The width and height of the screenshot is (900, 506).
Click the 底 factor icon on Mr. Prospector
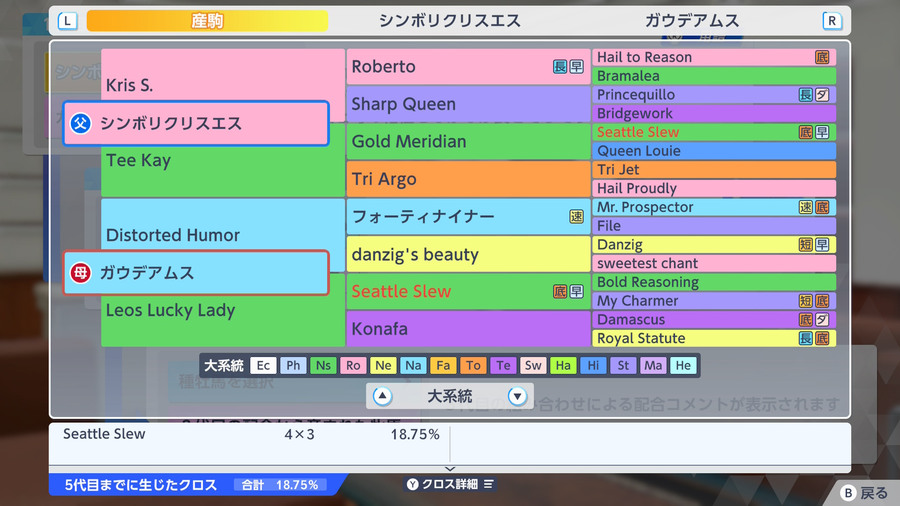(x=822, y=207)
